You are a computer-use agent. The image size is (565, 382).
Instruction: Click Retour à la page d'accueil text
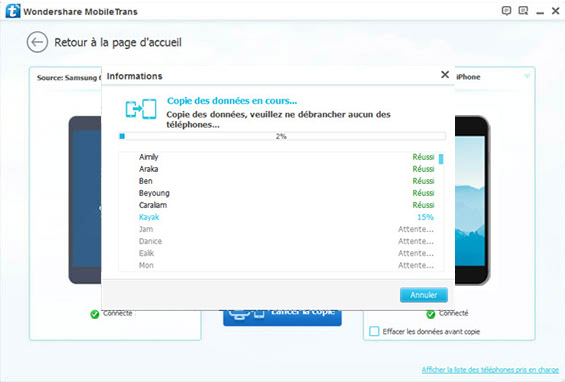coord(118,43)
